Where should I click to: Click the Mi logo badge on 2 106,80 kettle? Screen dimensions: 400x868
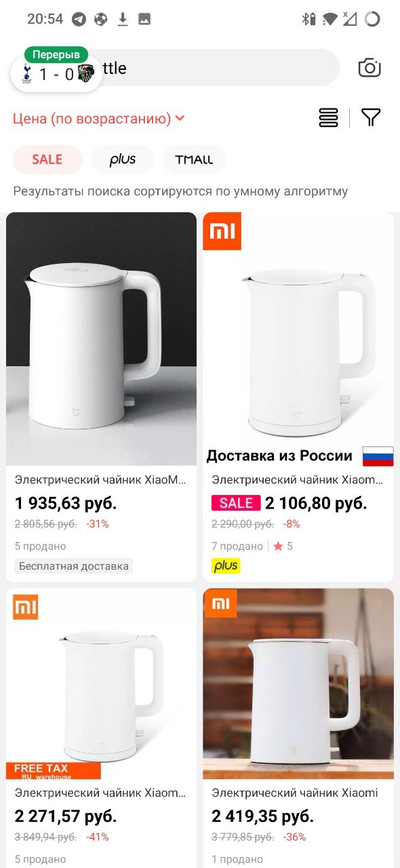click(222, 231)
